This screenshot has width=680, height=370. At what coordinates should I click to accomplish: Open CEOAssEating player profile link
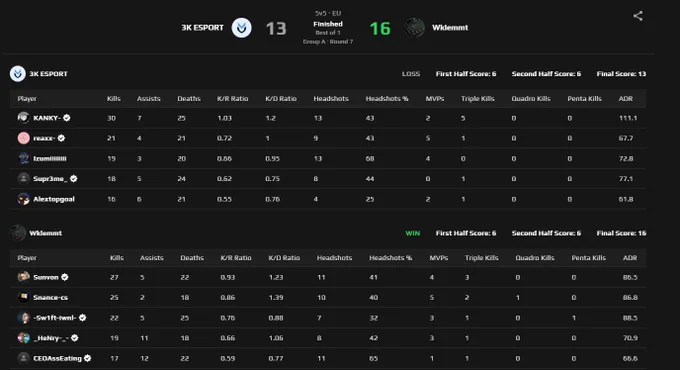pos(57,358)
